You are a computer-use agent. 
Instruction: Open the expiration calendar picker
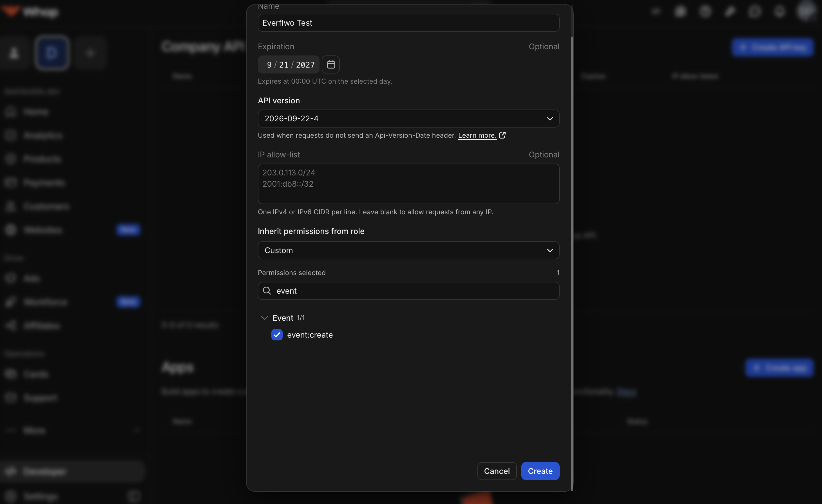(330, 64)
